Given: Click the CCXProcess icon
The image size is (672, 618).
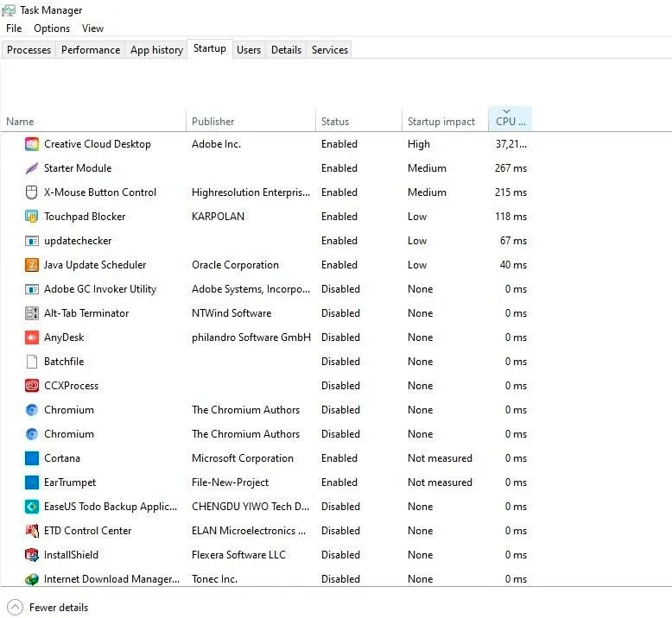Looking at the screenshot, I should click(x=32, y=386).
